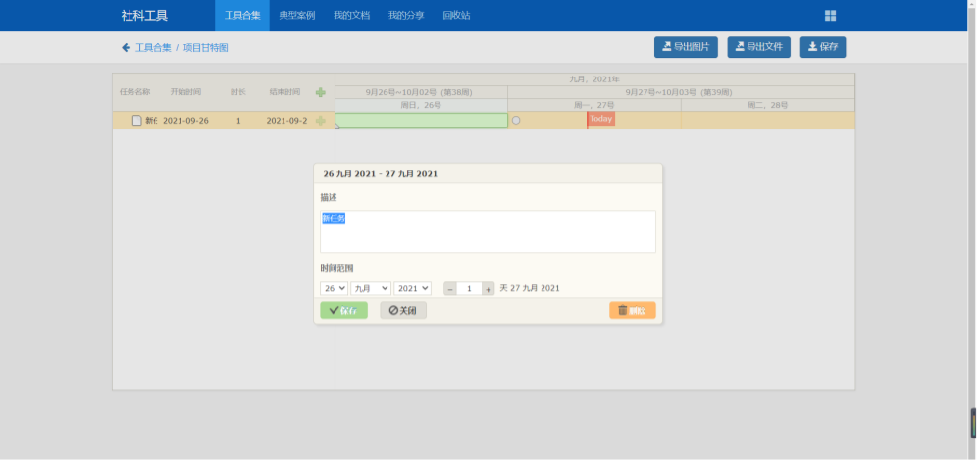Click the 第38周 week header
The height and width of the screenshot is (464, 980).
coord(423,92)
